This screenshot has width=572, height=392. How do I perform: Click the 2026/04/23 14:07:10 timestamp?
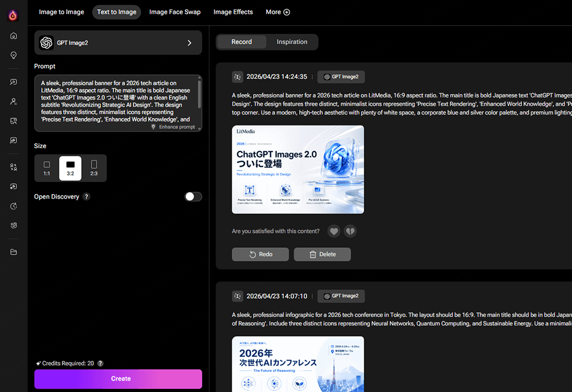[276, 296]
